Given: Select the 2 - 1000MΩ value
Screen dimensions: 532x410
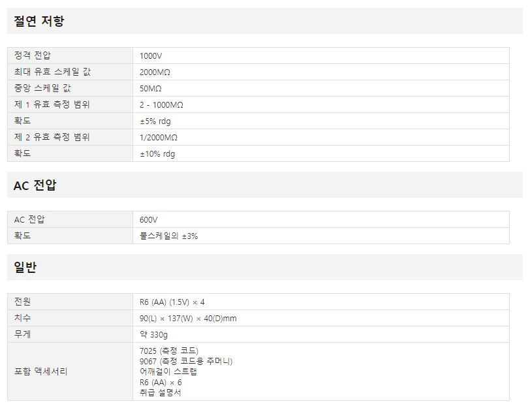Looking at the screenshot, I should pyautogui.click(x=161, y=105).
